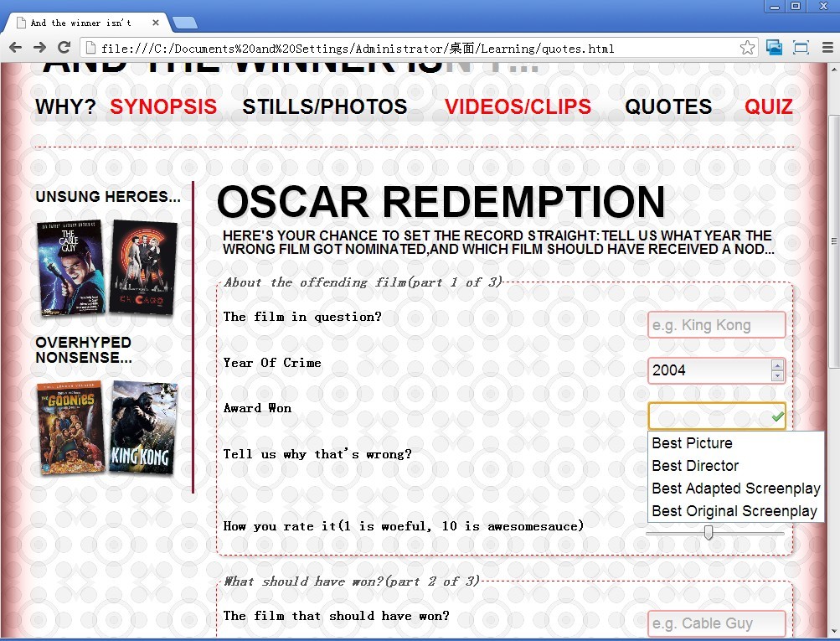Click 'About the offending film(part 1 of 3)' legend
The image size is (840, 641).
click(363, 282)
